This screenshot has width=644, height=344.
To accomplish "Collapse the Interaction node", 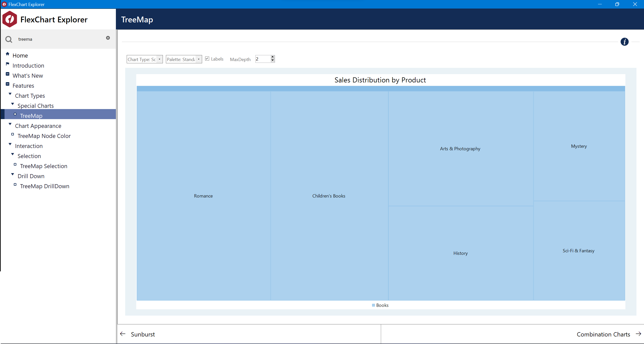I will click(x=10, y=144).
